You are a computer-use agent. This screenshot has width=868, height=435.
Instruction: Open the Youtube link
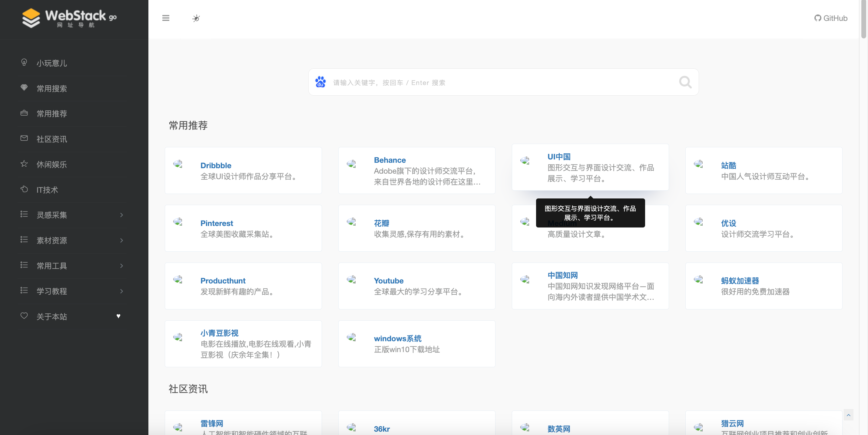point(389,280)
